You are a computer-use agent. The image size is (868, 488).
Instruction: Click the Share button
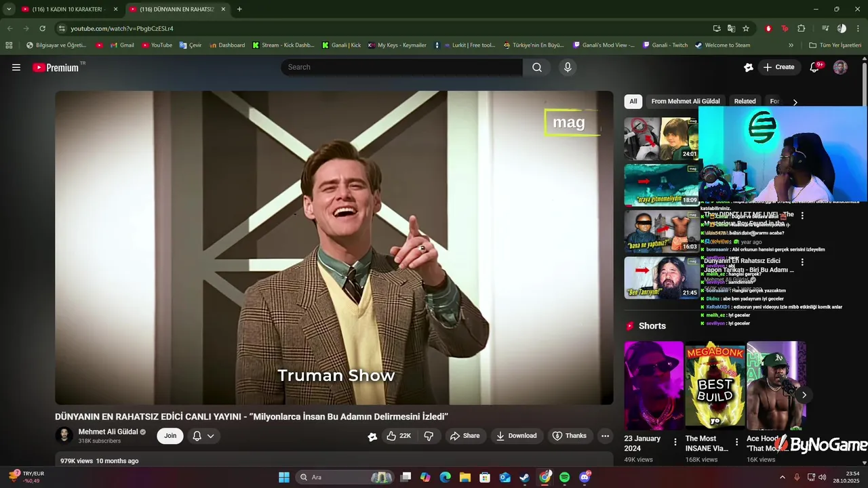(465, 436)
